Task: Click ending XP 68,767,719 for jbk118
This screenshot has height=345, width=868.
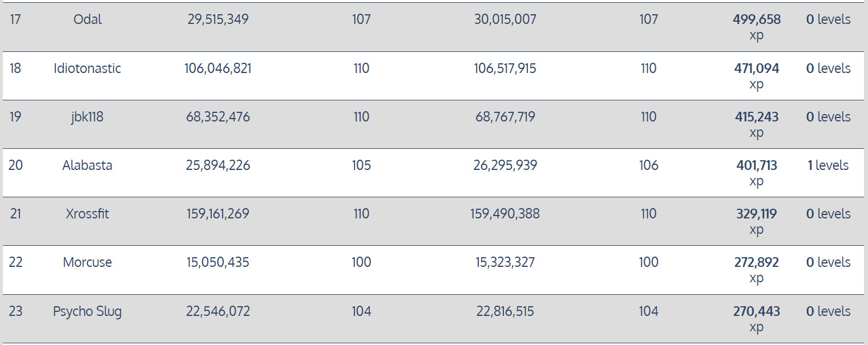Action: [x=505, y=117]
